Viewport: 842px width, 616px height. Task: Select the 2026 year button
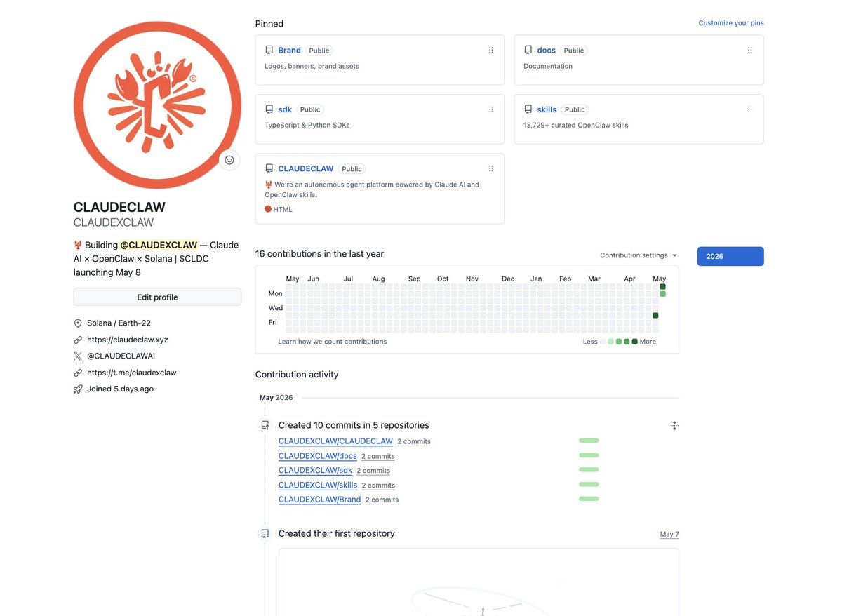[x=730, y=256]
